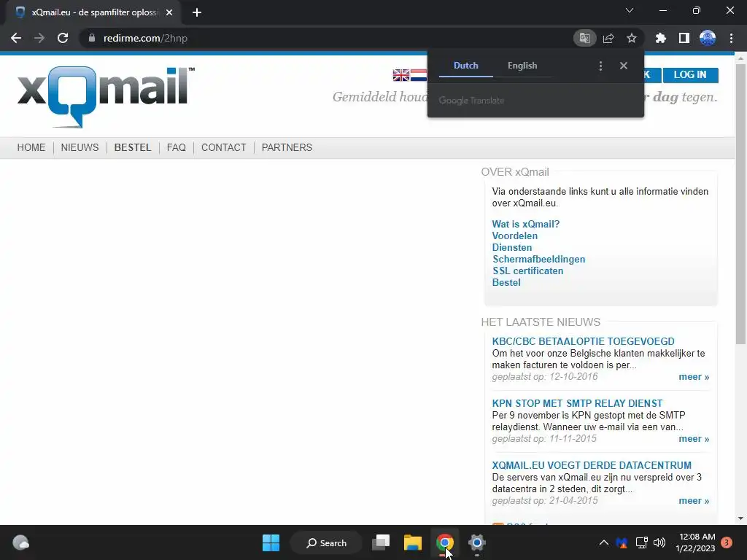This screenshot has width=747, height=560.
Task: Toggle the Chrome side panel icon
Action: click(x=684, y=38)
